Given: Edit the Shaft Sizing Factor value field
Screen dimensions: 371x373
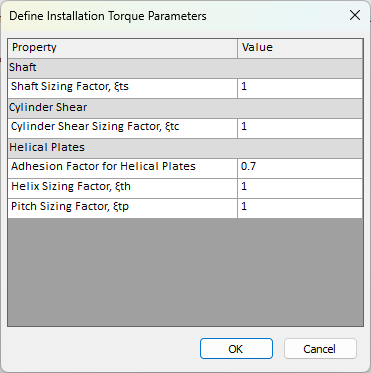Looking at the screenshot, I should click(x=300, y=88).
